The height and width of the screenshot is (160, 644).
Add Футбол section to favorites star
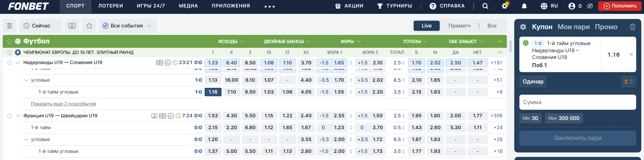point(9,41)
